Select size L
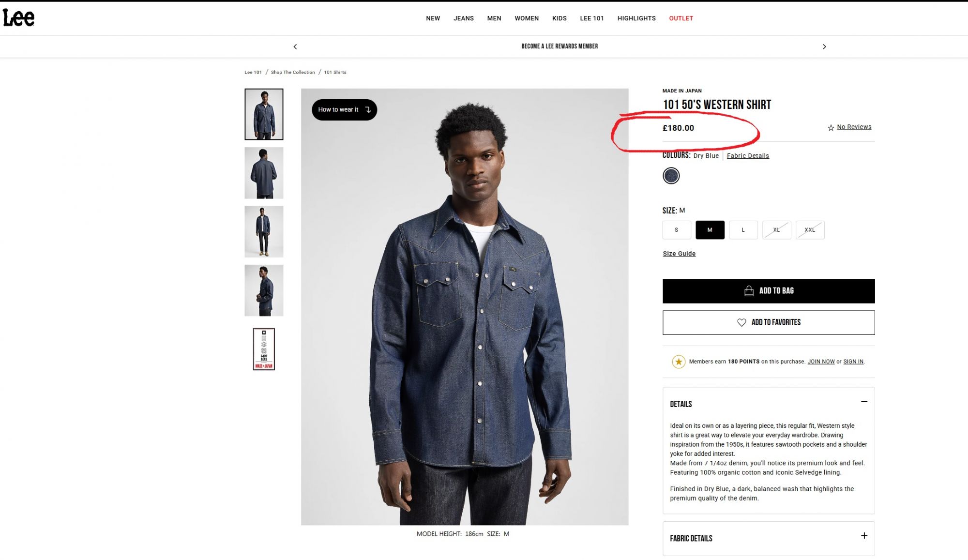The height and width of the screenshot is (560, 968). [x=743, y=230]
